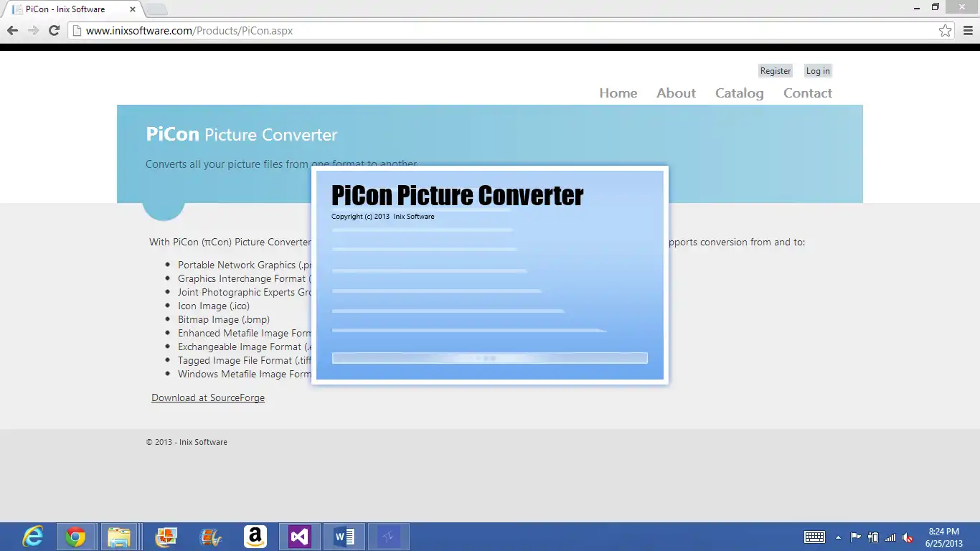Click the Copyright (c) 2013 Inix Software text
The height and width of the screenshot is (551, 980).
(383, 217)
